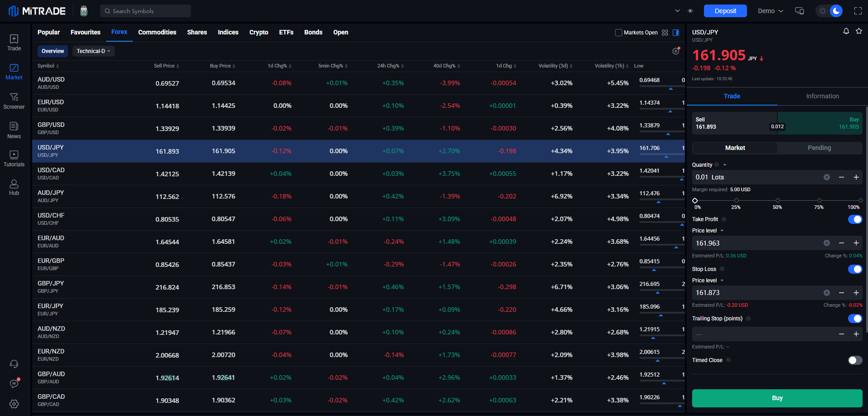Select the GBP/JPY row

pos(359,287)
